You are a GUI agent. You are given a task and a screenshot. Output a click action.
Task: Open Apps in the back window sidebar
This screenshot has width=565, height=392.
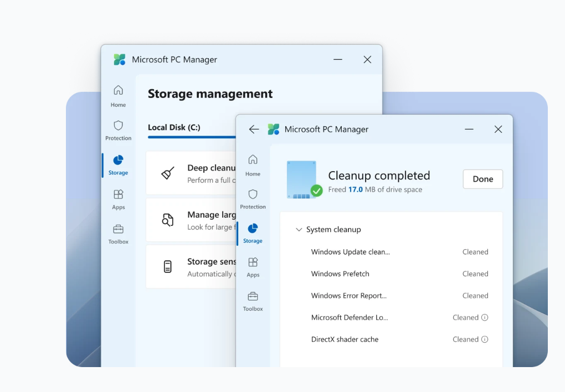coord(118,200)
